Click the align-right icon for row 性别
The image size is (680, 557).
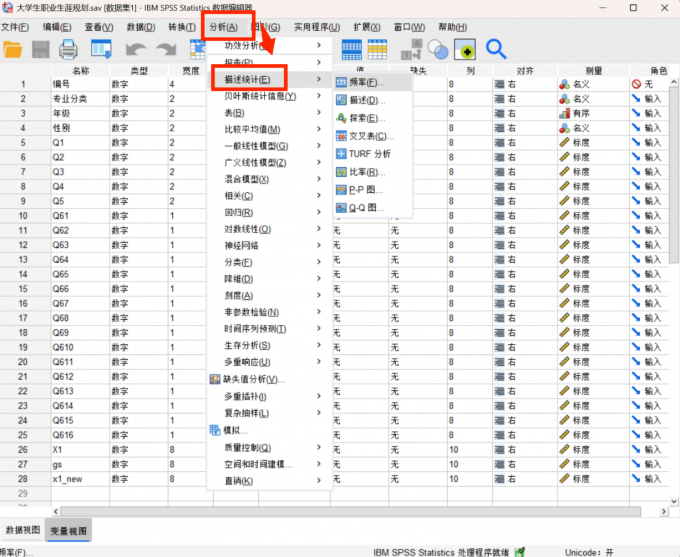[x=499, y=128]
